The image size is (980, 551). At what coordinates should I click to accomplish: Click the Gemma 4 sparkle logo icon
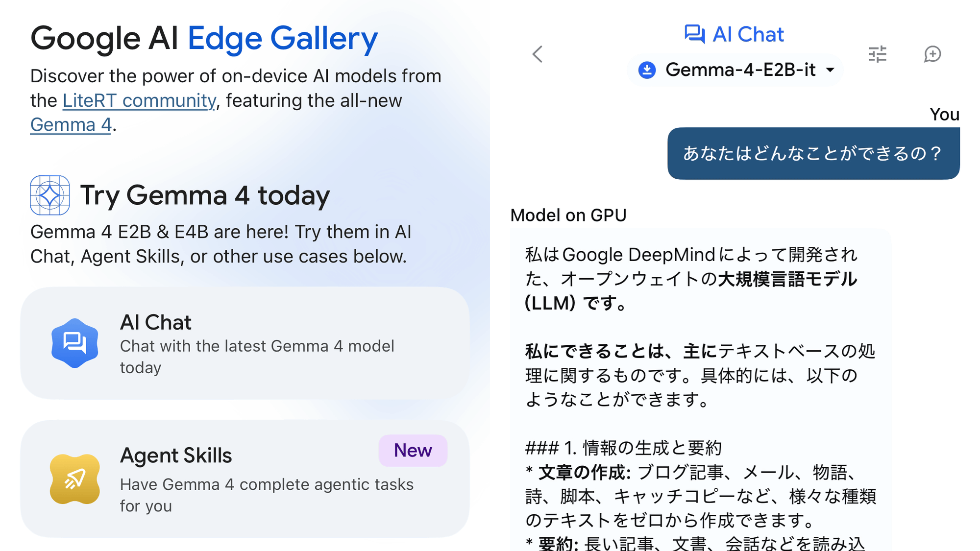[x=50, y=195]
